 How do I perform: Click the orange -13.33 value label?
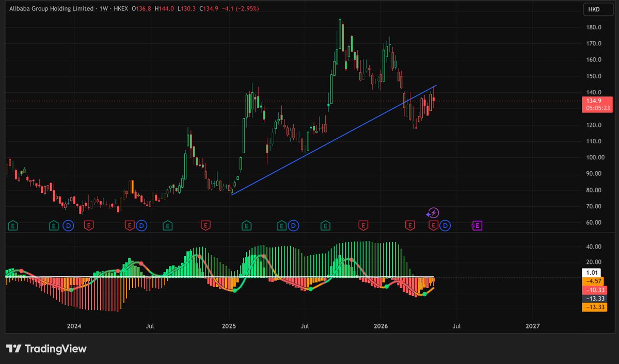[595, 307]
